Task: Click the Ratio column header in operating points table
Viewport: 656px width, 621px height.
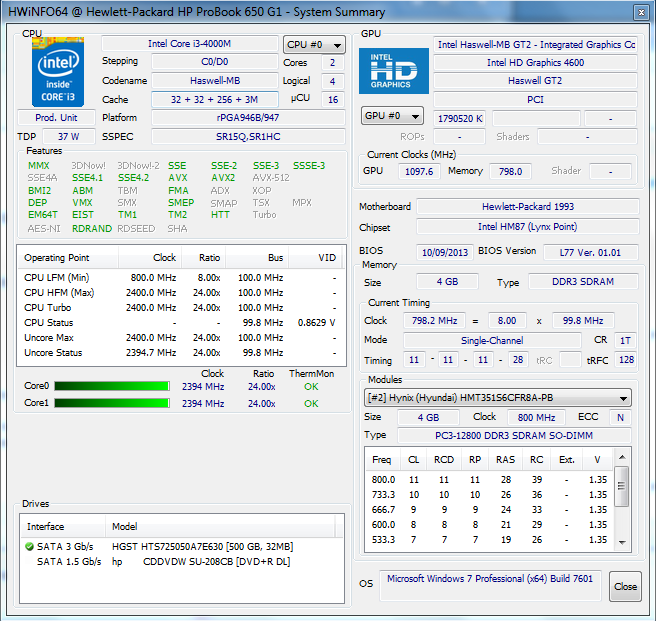Action: pos(204,258)
